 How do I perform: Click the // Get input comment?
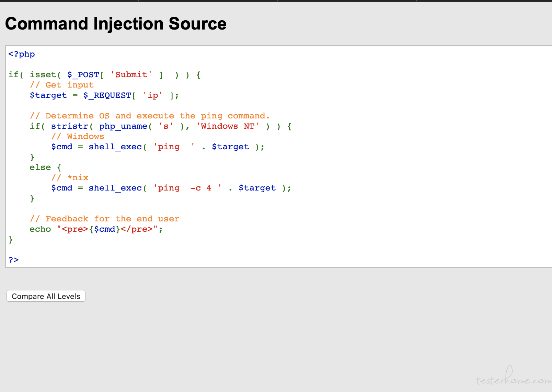[61, 85]
